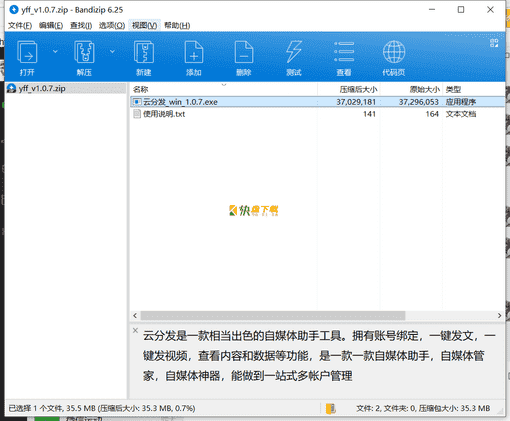Click the status text 文件: 2, 文件夹: 0
510x421 pixels.
386,408
